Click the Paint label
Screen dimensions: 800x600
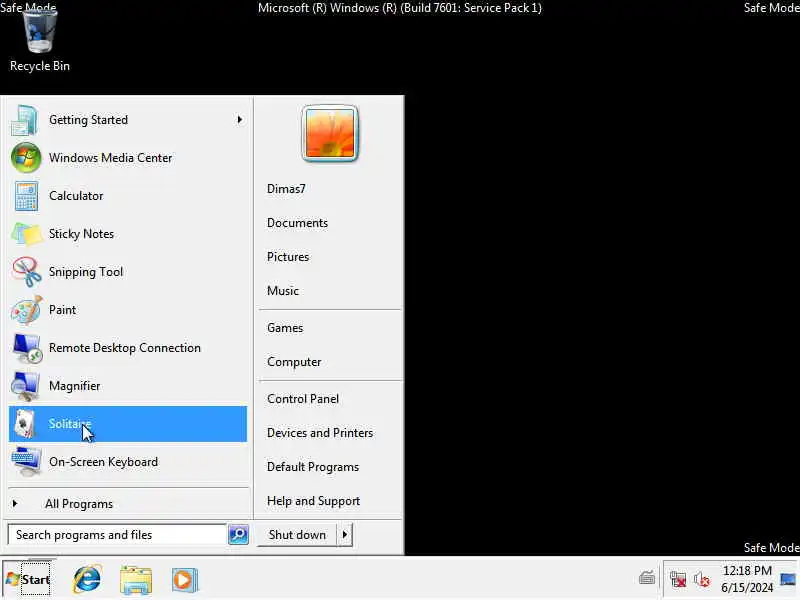(x=63, y=310)
